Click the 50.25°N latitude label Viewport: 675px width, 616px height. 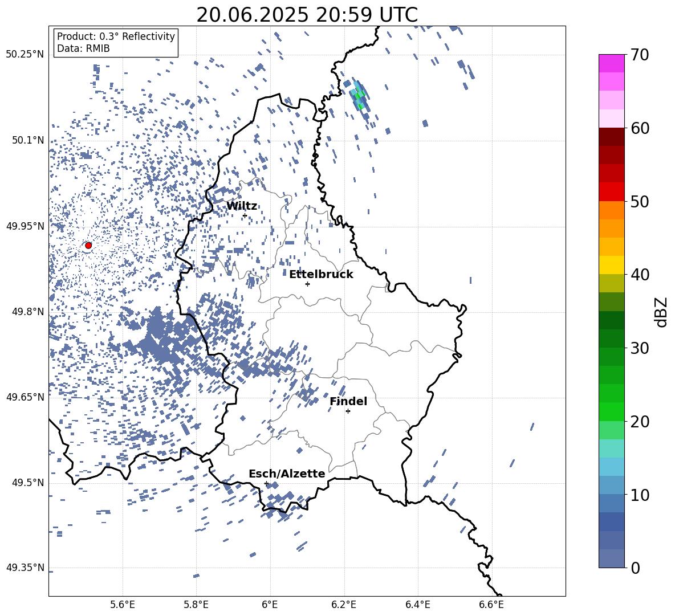[x=25, y=55]
